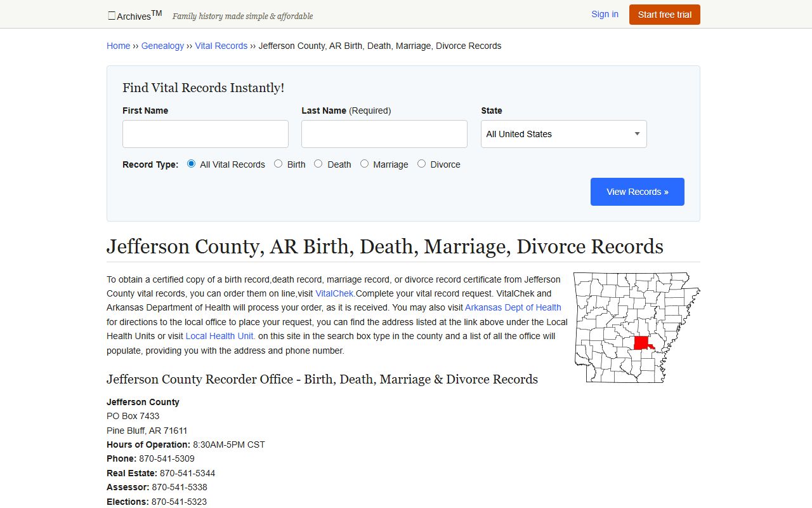Click the Elections 870-541-5323 line
812x508 pixels.
point(157,502)
